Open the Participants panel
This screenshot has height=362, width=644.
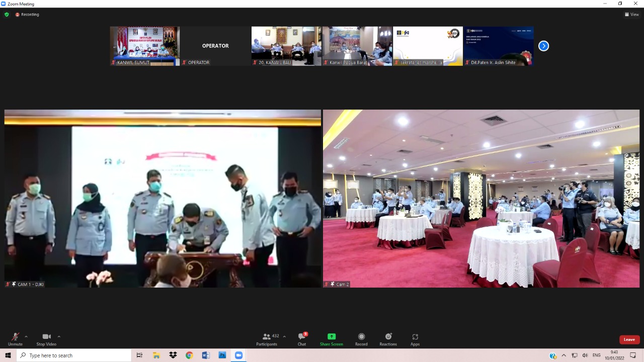267,339
